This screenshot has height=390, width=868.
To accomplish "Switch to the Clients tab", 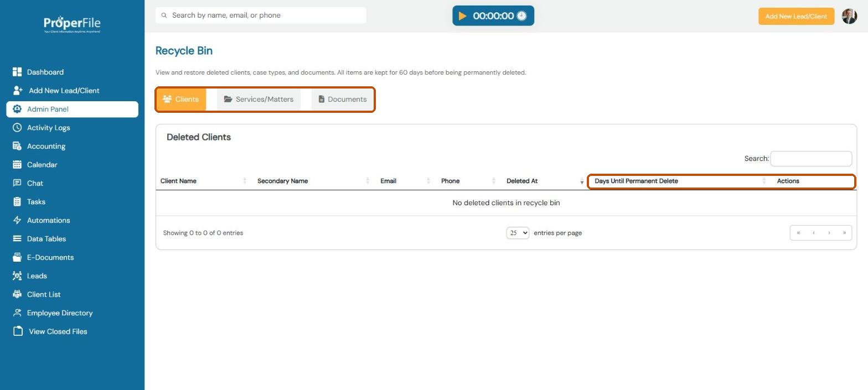I will click(181, 100).
